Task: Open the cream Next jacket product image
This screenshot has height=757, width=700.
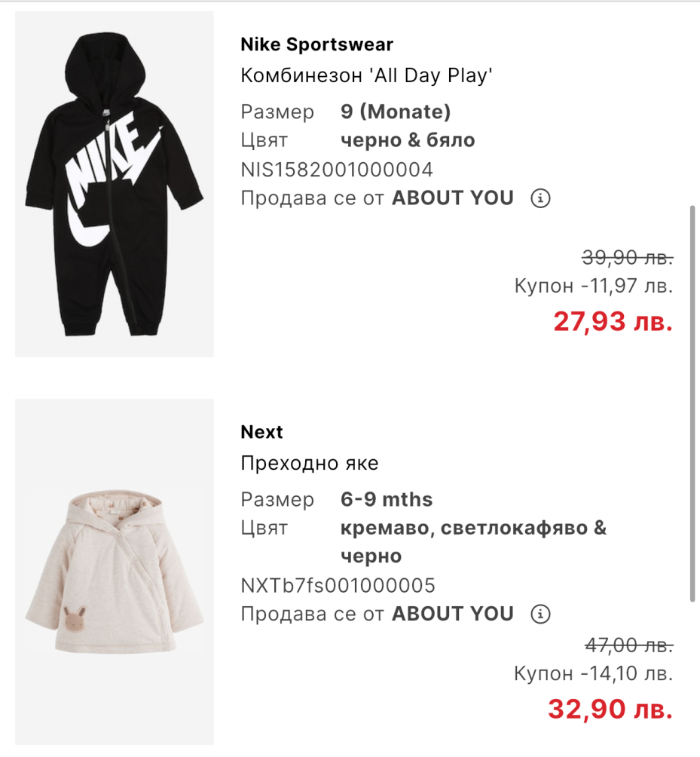Action: point(115,572)
